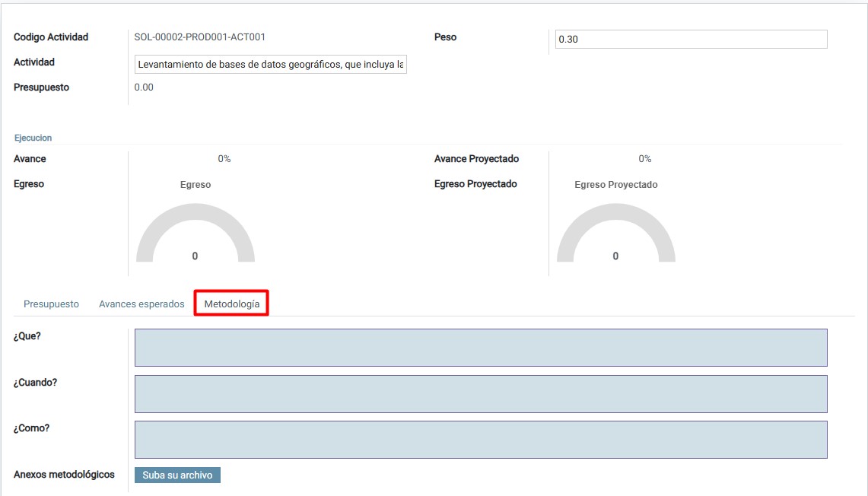Focus the ¿Cuando? text area
The height and width of the screenshot is (496, 868).
click(481, 393)
